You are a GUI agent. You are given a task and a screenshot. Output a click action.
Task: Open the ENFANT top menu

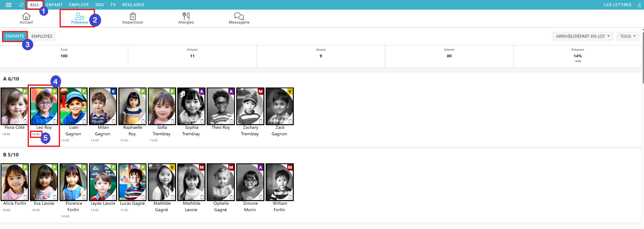click(54, 5)
